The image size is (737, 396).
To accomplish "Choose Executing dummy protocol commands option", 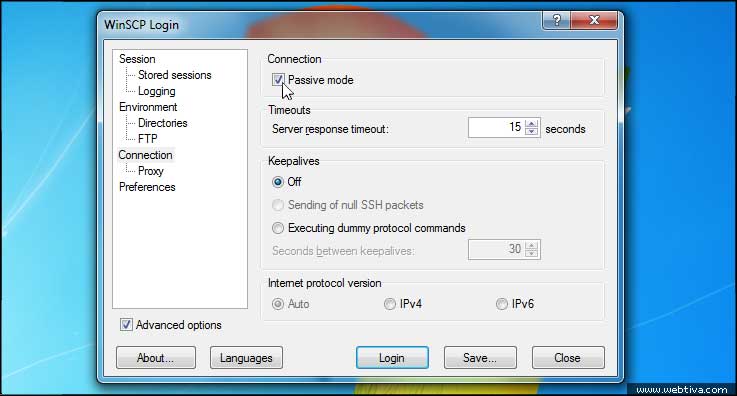I will 278,228.
